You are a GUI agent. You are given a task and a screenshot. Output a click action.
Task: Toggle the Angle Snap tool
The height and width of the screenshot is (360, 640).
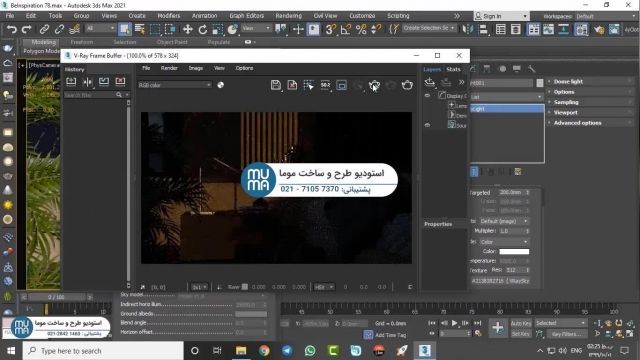coord(346,29)
